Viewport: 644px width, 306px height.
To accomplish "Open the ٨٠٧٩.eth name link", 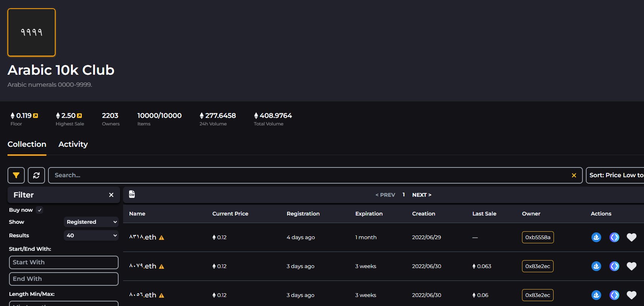I will pos(143,266).
